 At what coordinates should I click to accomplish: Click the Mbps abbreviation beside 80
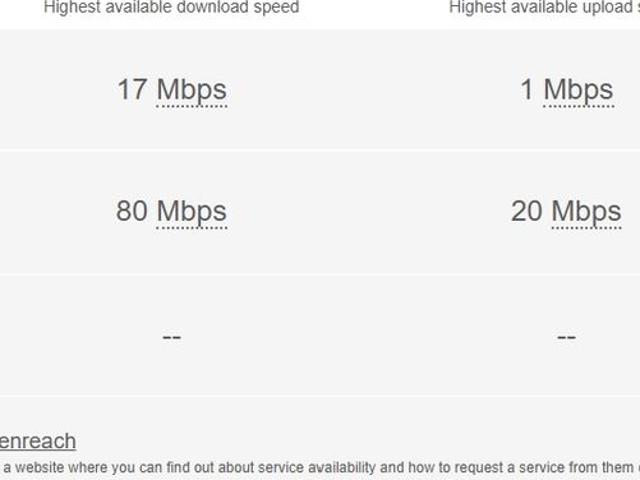192,212
